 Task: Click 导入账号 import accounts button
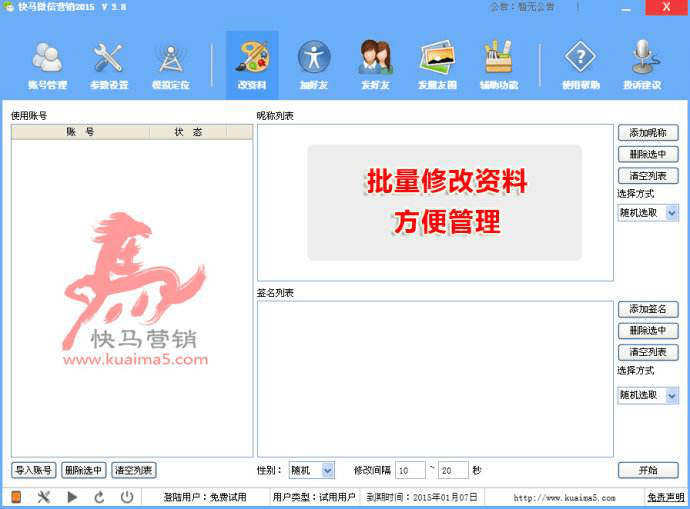(x=33, y=470)
